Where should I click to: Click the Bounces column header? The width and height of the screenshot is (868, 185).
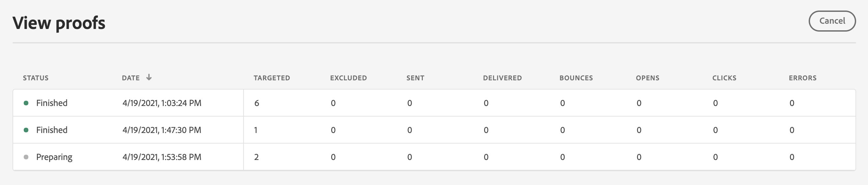576,78
